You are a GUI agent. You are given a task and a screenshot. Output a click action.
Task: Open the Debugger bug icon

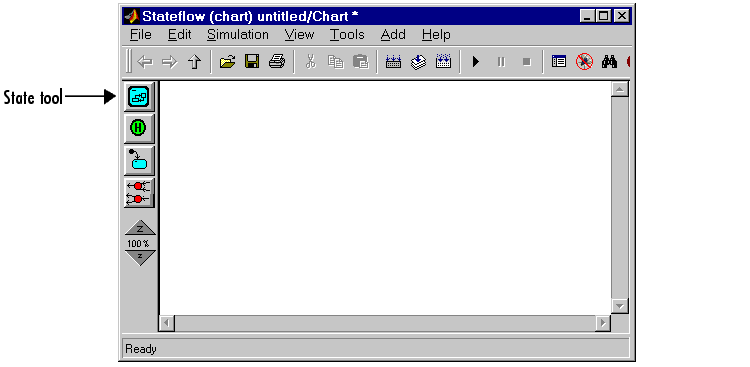pyautogui.click(x=584, y=62)
